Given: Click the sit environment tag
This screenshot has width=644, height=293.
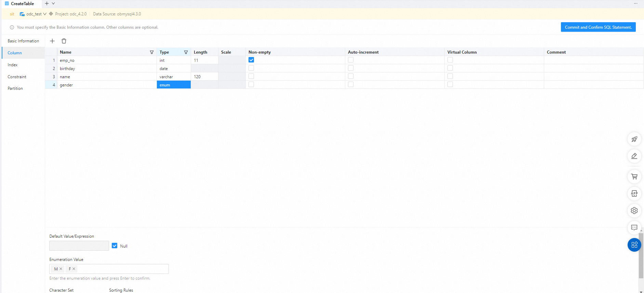Looking at the screenshot, I should pos(12,14).
